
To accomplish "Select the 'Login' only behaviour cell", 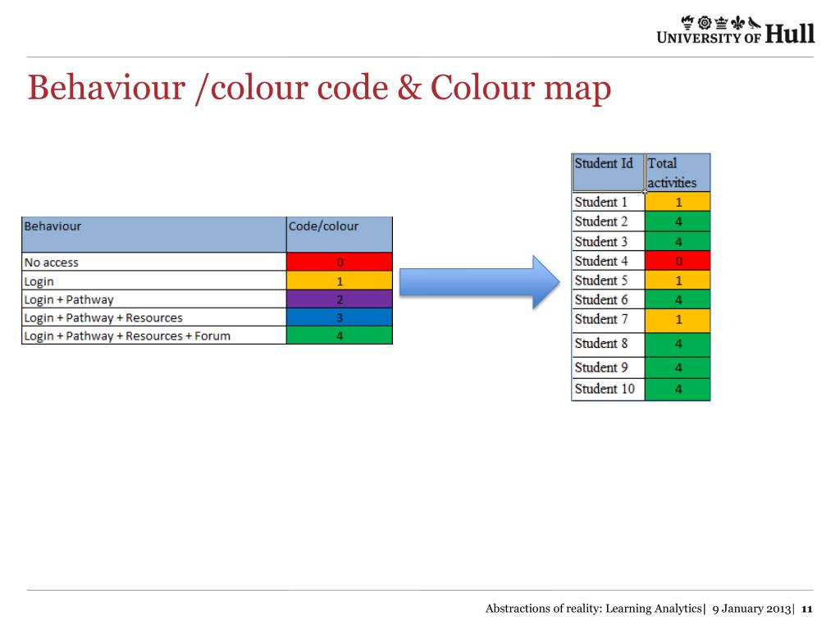I will point(153,281).
